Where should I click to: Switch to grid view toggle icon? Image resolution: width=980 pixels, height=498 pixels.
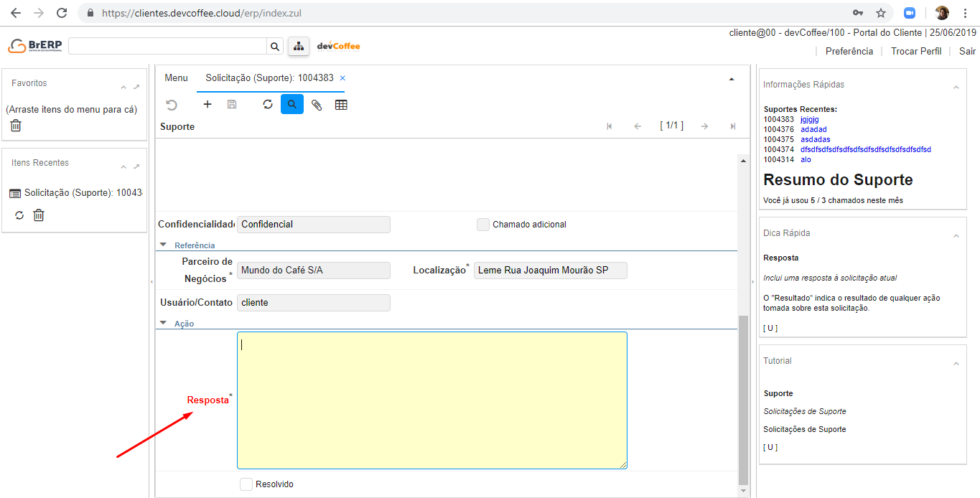coord(341,105)
